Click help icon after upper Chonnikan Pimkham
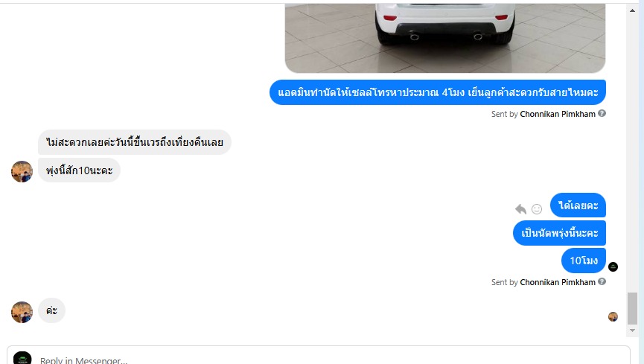644x364 pixels. click(x=602, y=113)
